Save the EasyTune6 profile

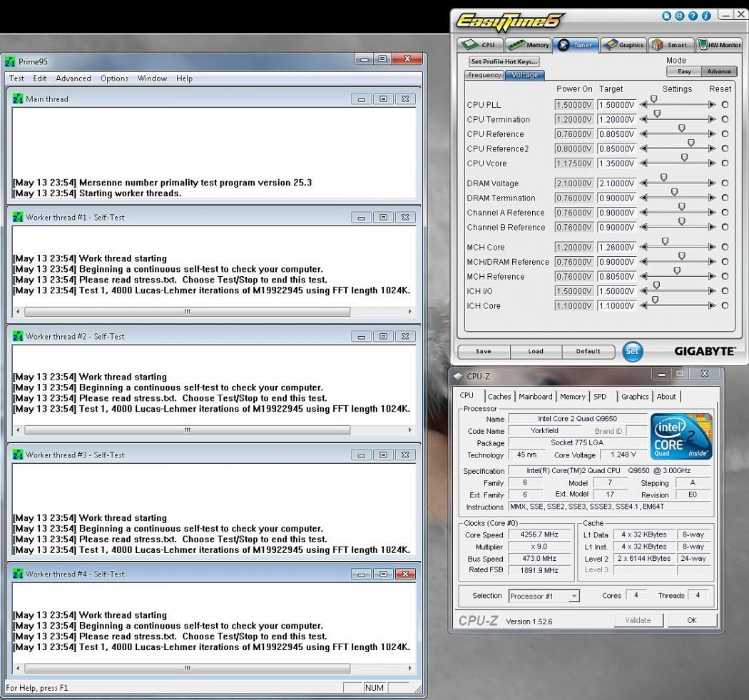pyautogui.click(x=484, y=352)
